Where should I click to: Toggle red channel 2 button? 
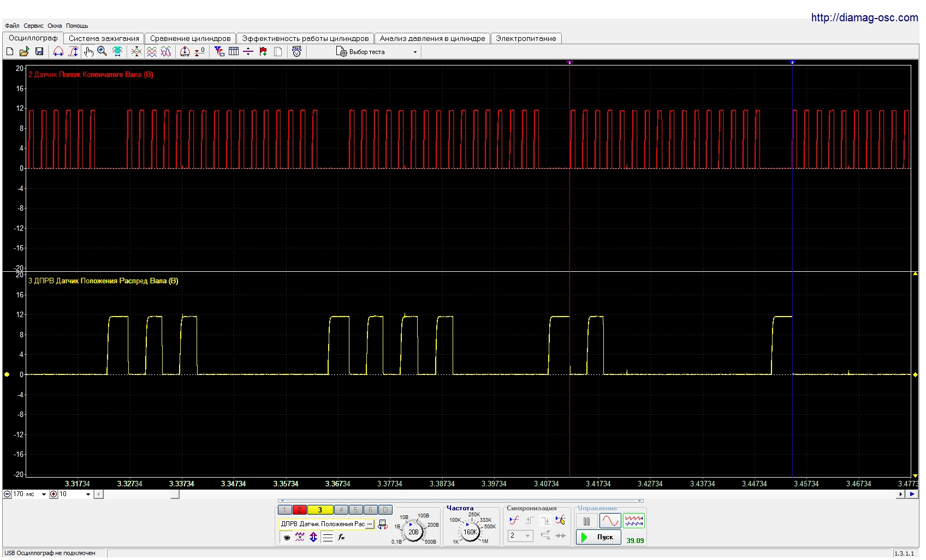tap(299, 510)
